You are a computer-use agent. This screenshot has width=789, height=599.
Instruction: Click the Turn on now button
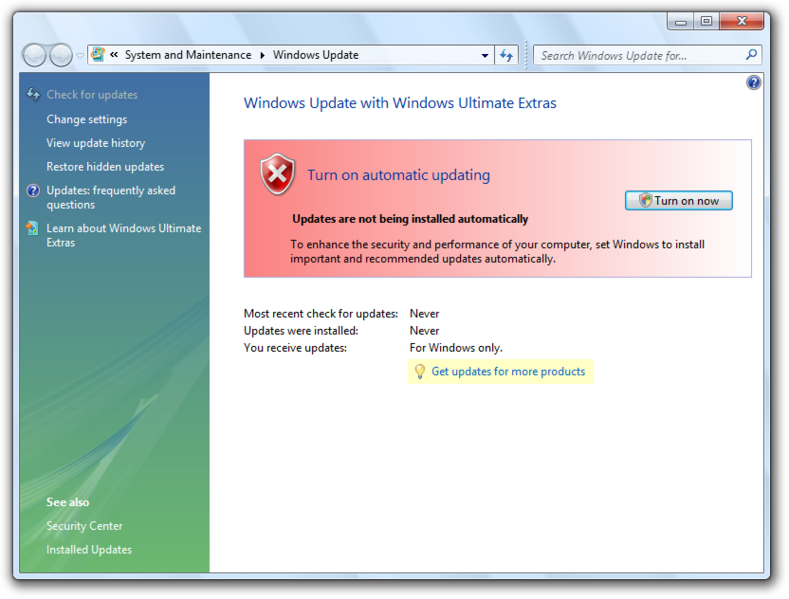[x=678, y=200]
